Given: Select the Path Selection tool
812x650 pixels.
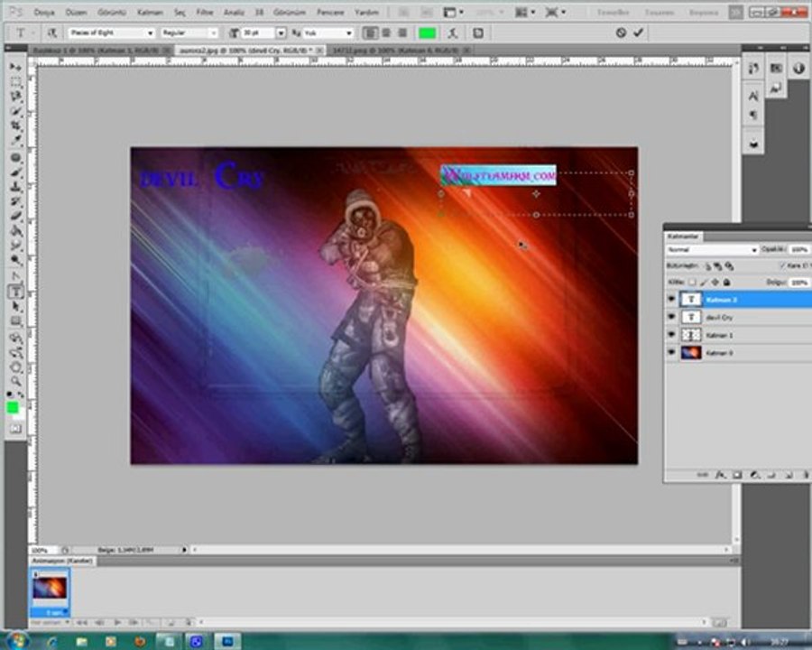Looking at the screenshot, I should pyautogui.click(x=15, y=306).
